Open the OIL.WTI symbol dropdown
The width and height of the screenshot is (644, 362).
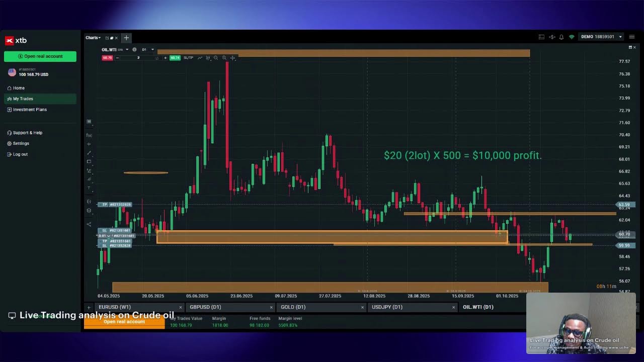[x=127, y=50]
